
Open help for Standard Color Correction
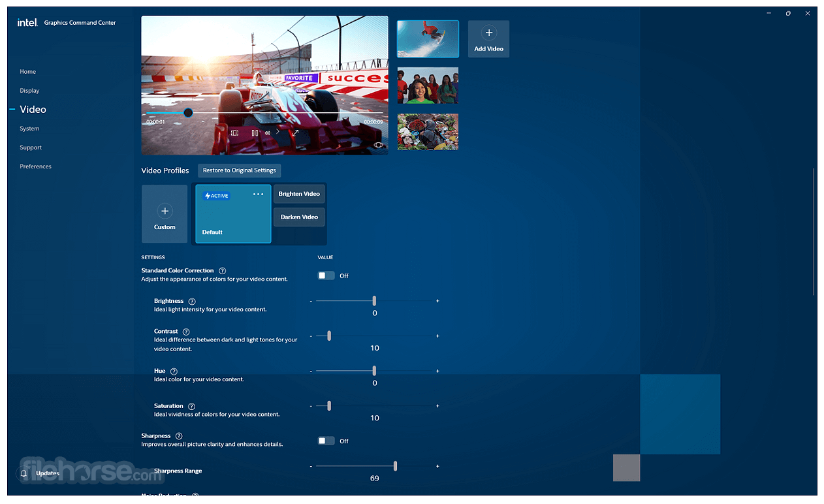pos(222,270)
